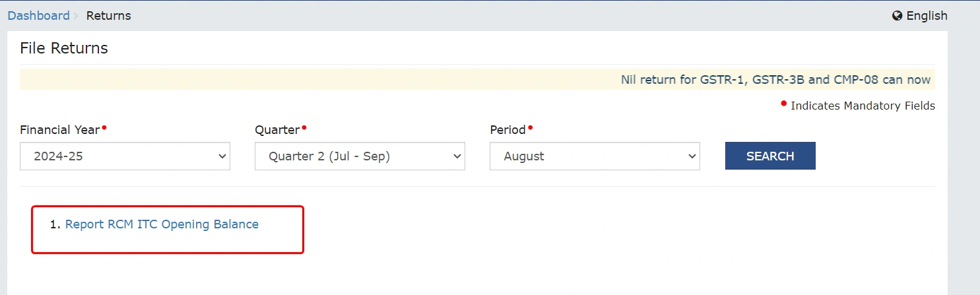The image size is (980, 295).
Task: Click the Quarter field label
Action: tap(277, 130)
